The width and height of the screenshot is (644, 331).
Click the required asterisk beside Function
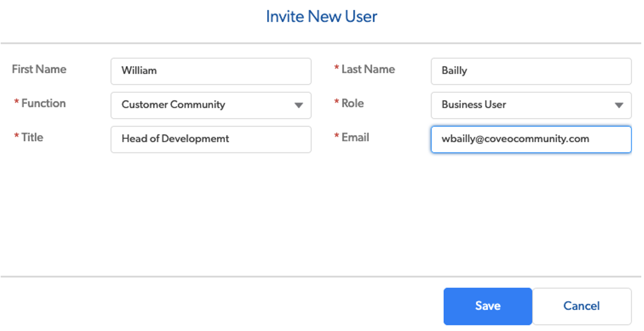(16, 101)
